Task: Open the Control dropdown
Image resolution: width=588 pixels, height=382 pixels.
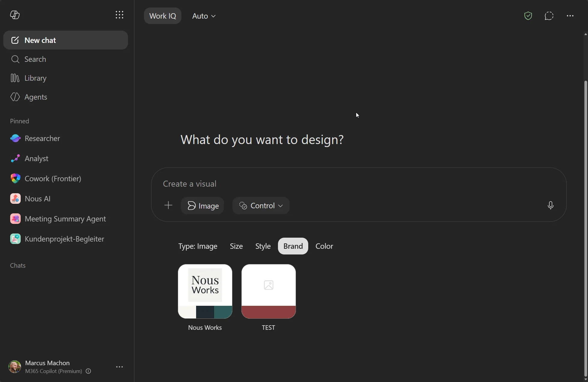Action: [261, 206]
